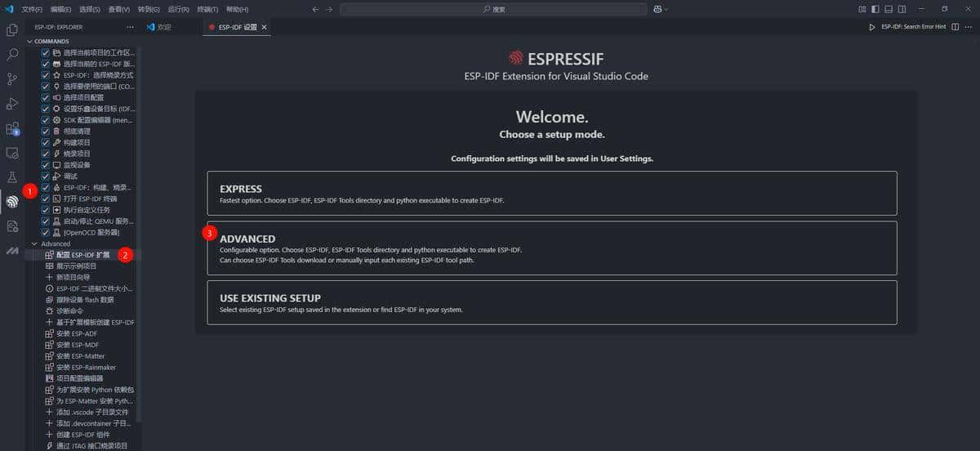Open the Copilot chat icon in title bar
This screenshot has width=980, height=451.
click(658, 9)
